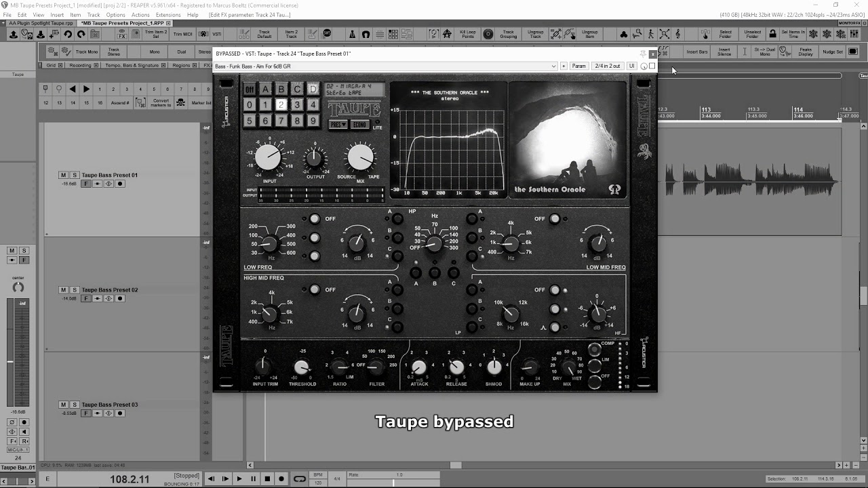Toggle the HIGH MID FREQ OFF switch
Image resolution: width=868 pixels, height=488 pixels.
[315, 289]
